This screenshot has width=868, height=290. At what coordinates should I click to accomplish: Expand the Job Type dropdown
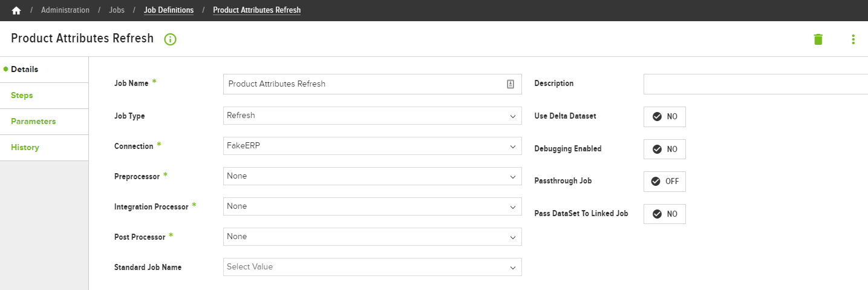tap(373, 116)
